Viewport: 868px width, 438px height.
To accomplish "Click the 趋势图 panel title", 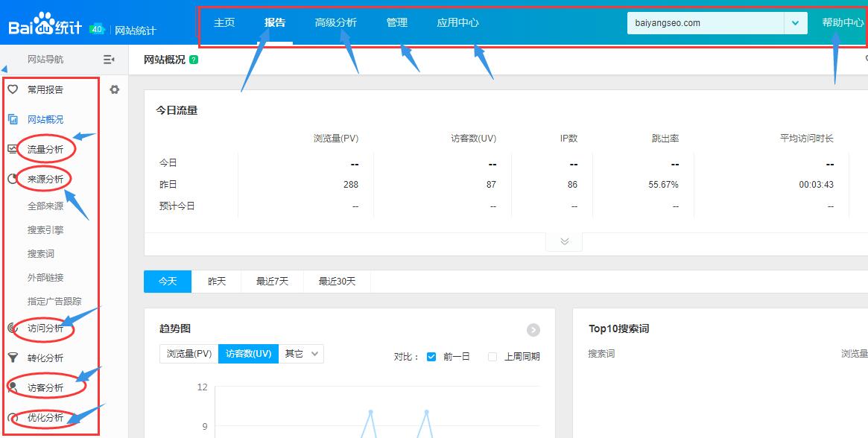I will [x=175, y=328].
